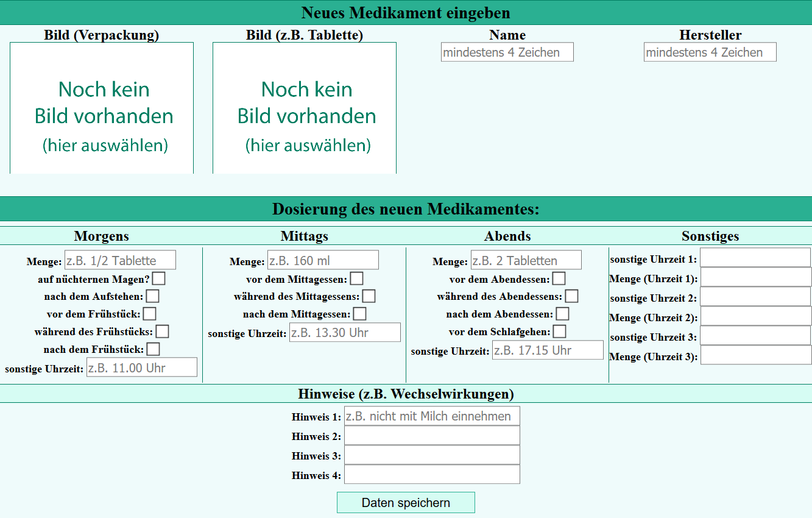812x518 pixels.
Task: Focus the Abends Menge field
Action: point(526,260)
